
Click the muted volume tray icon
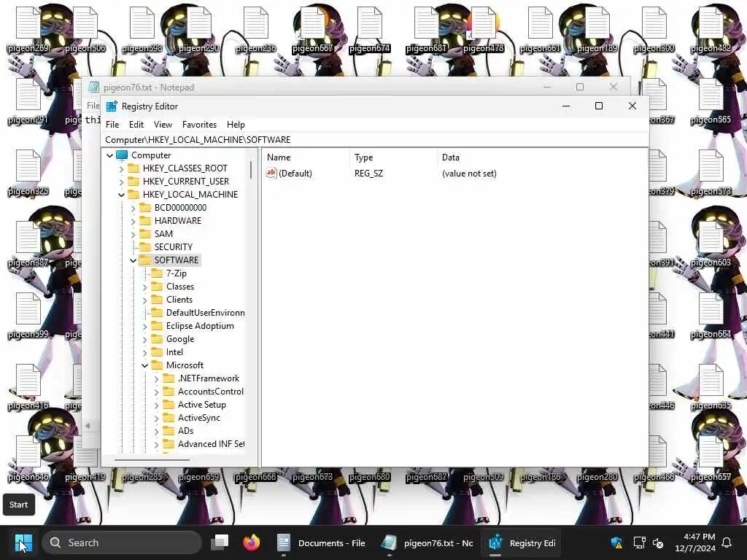point(658,542)
